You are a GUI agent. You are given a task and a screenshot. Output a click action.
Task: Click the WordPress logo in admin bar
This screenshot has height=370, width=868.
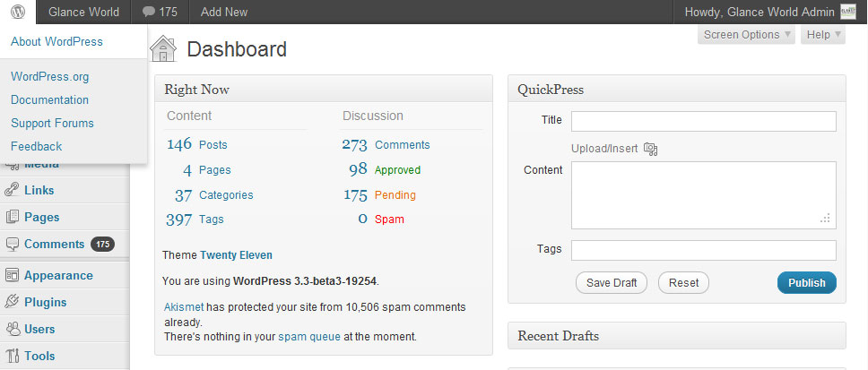pos(18,12)
